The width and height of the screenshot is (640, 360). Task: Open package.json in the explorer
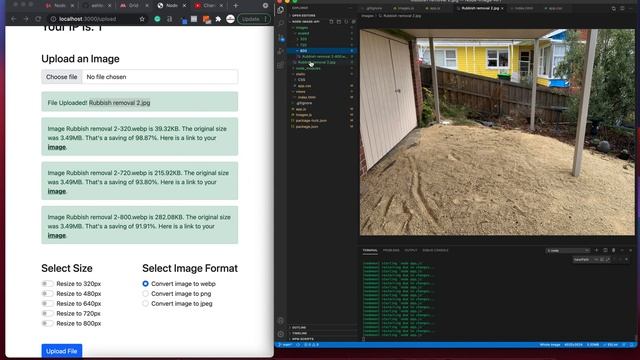point(307,127)
